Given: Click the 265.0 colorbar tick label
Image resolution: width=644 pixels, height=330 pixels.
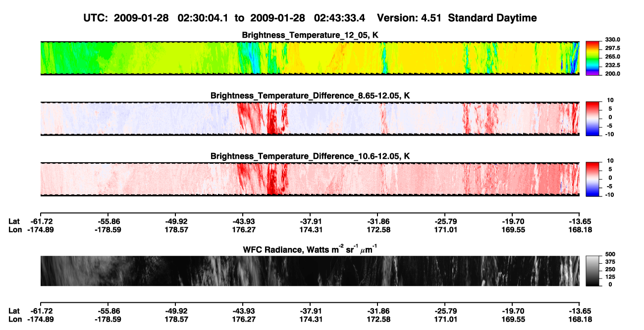Looking at the screenshot, I should point(612,57).
